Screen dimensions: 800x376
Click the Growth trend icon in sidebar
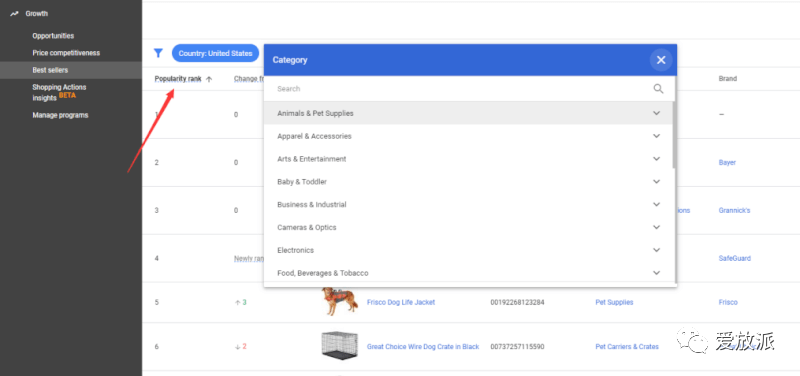(x=14, y=14)
